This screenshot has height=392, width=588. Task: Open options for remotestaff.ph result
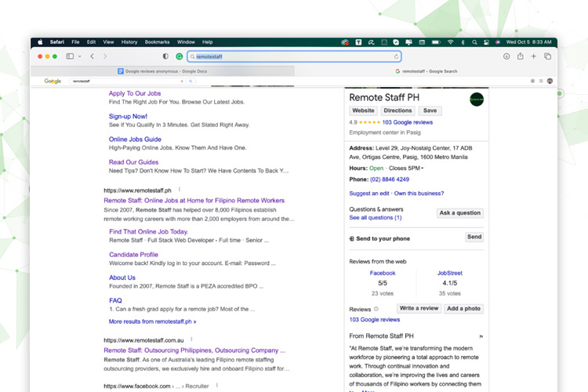pyautogui.click(x=180, y=190)
